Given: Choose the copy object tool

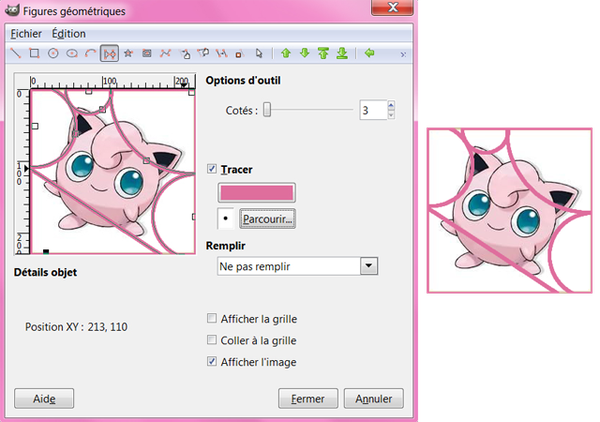Looking at the screenshot, I should 222,53.
